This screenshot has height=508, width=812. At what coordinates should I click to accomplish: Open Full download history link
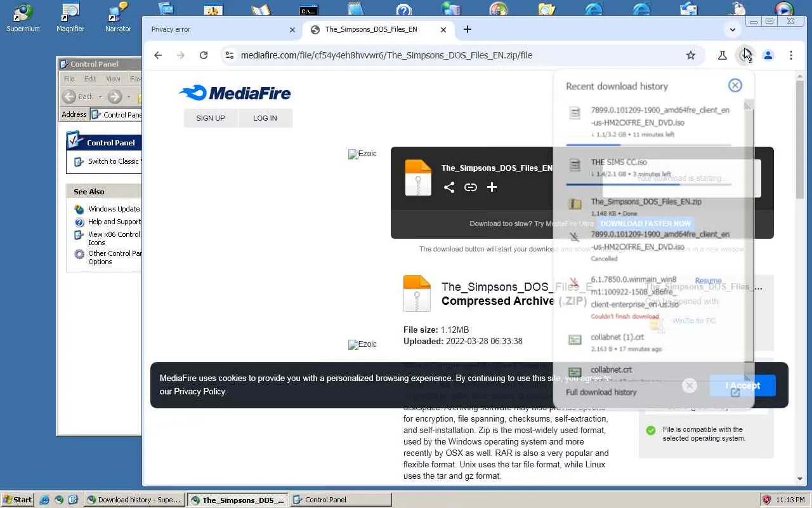point(601,392)
